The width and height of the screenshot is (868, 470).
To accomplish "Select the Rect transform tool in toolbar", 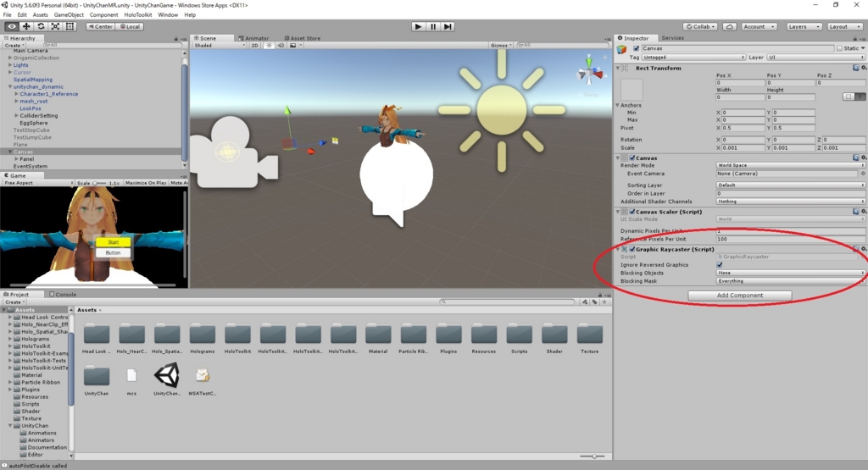I will (x=70, y=26).
